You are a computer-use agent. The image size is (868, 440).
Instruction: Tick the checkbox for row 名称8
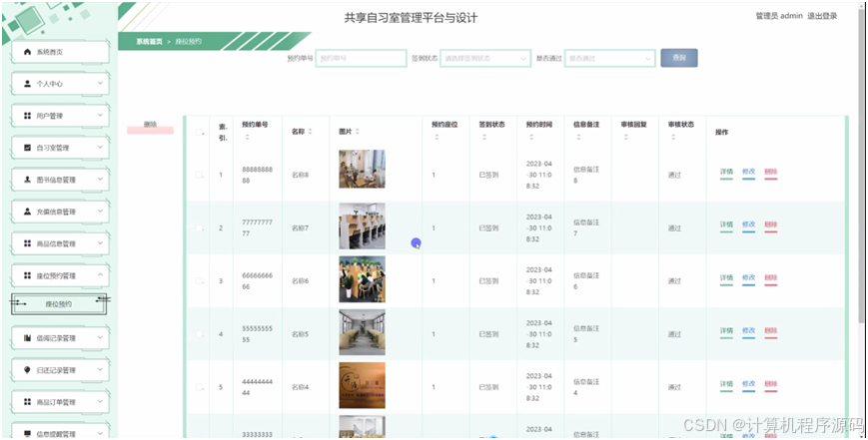[x=199, y=175]
